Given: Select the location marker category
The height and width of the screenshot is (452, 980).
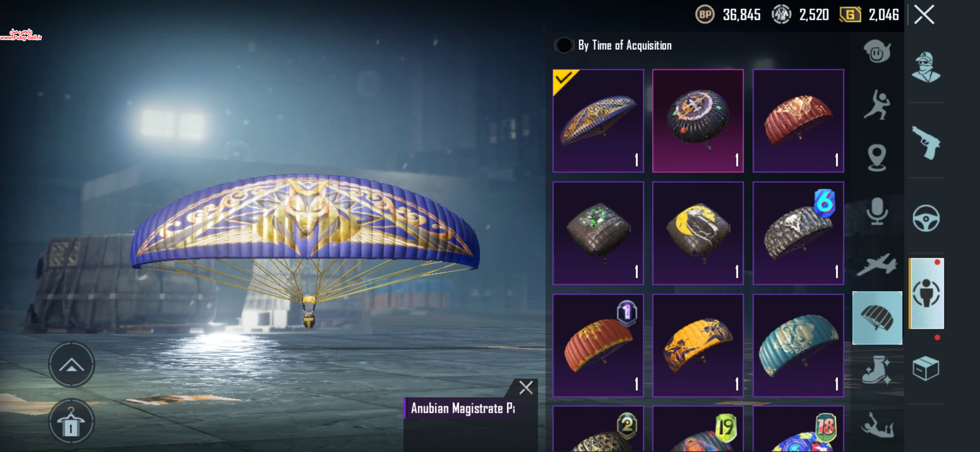Looking at the screenshot, I should pyautogui.click(x=877, y=158).
